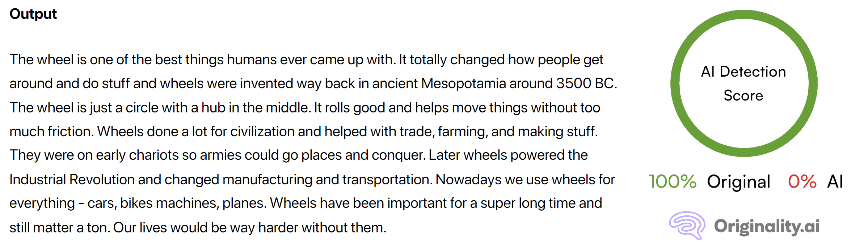
Task: Click the word "Score" inside the circle
Action: coord(743,95)
